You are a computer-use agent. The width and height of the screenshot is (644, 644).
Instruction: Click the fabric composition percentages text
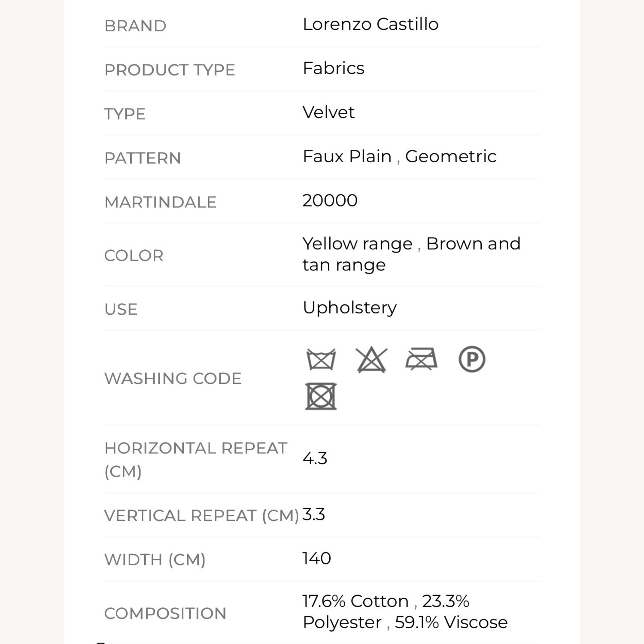coord(405,612)
